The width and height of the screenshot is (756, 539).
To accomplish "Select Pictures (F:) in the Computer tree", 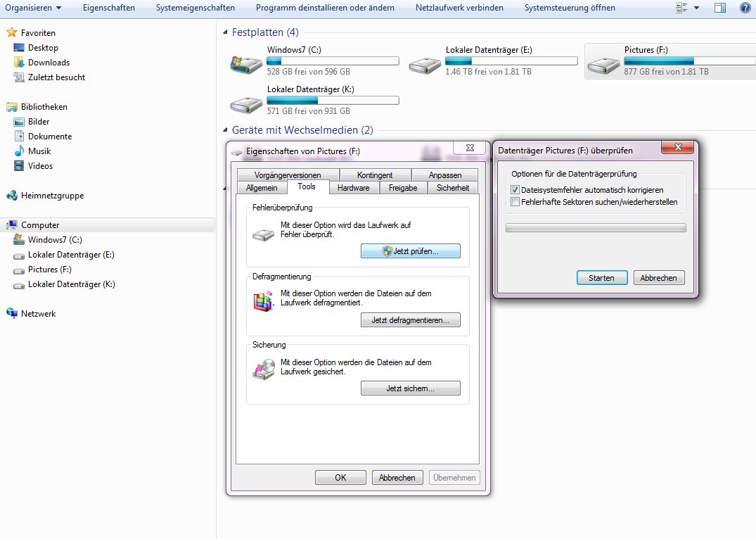I will (x=49, y=269).
